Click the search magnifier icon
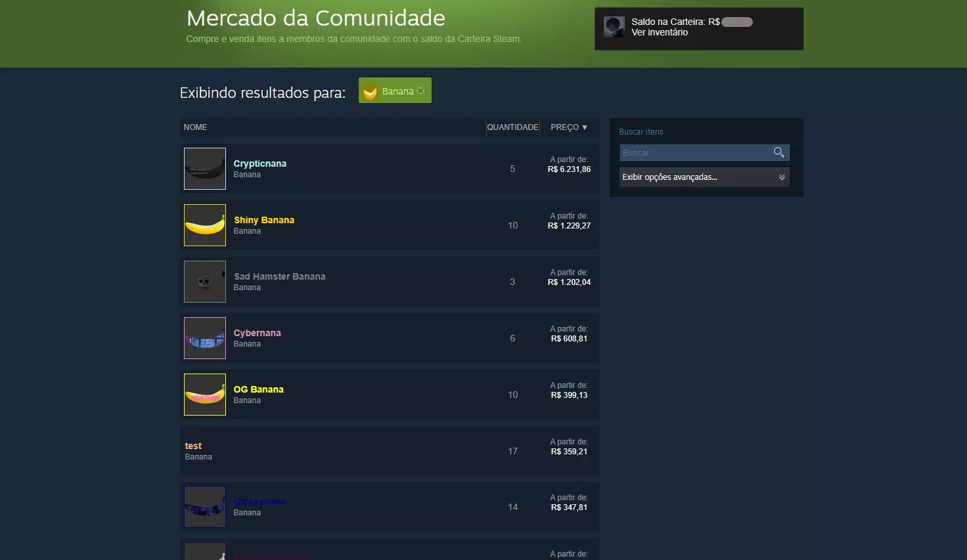Image resolution: width=967 pixels, height=560 pixels. (778, 152)
